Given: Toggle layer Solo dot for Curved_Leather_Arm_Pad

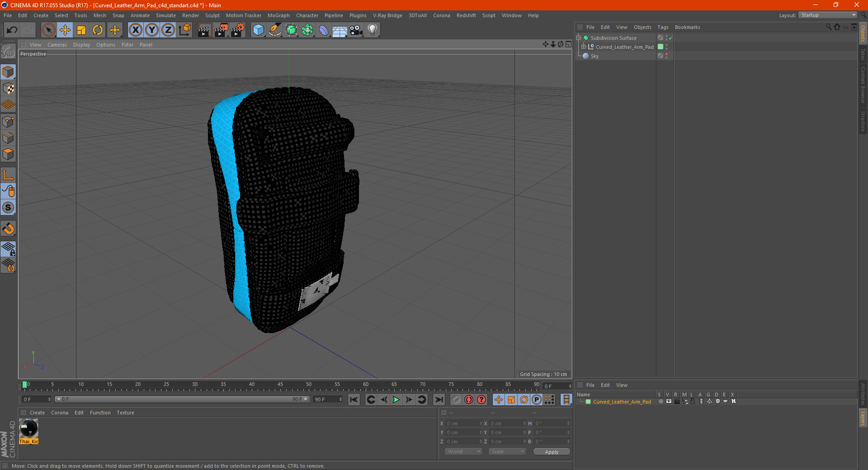Looking at the screenshot, I should 660,401.
